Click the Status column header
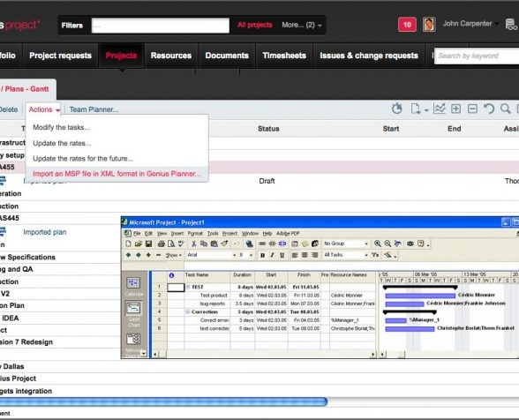The image size is (519, 420). [268, 129]
